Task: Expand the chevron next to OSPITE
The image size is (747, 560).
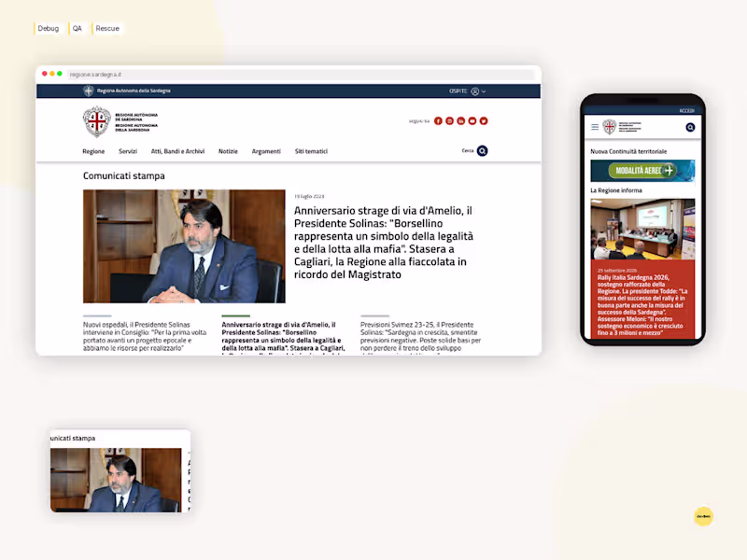Action: 484,91
